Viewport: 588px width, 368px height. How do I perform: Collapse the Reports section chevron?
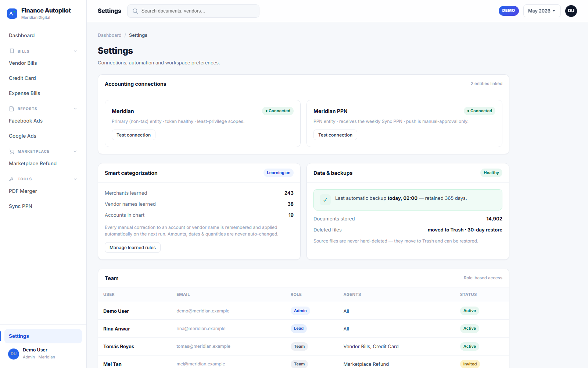(x=75, y=109)
